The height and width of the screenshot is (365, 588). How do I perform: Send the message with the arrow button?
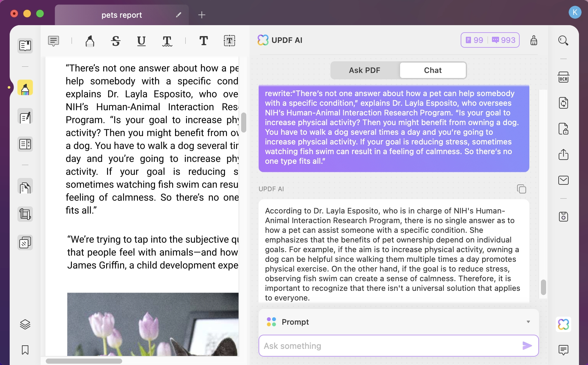click(527, 346)
